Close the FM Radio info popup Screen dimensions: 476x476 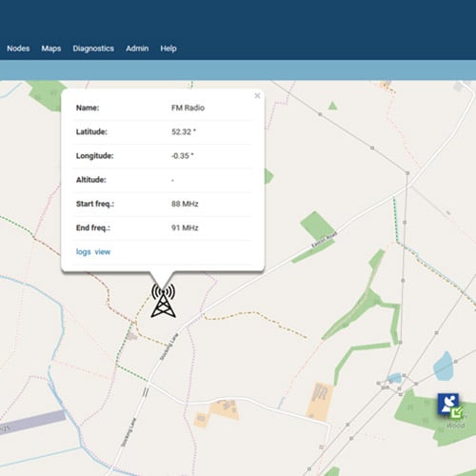(x=257, y=95)
